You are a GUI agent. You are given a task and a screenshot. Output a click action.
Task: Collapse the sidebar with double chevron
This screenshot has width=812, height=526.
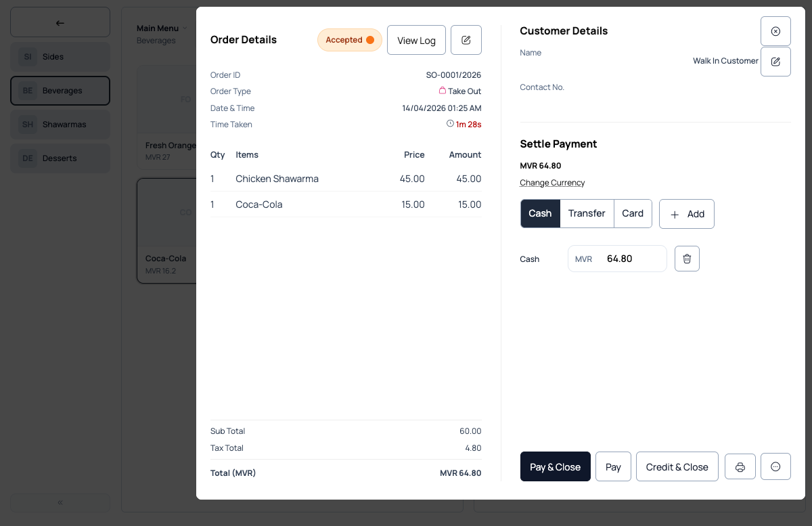click(x=60, y=503)
